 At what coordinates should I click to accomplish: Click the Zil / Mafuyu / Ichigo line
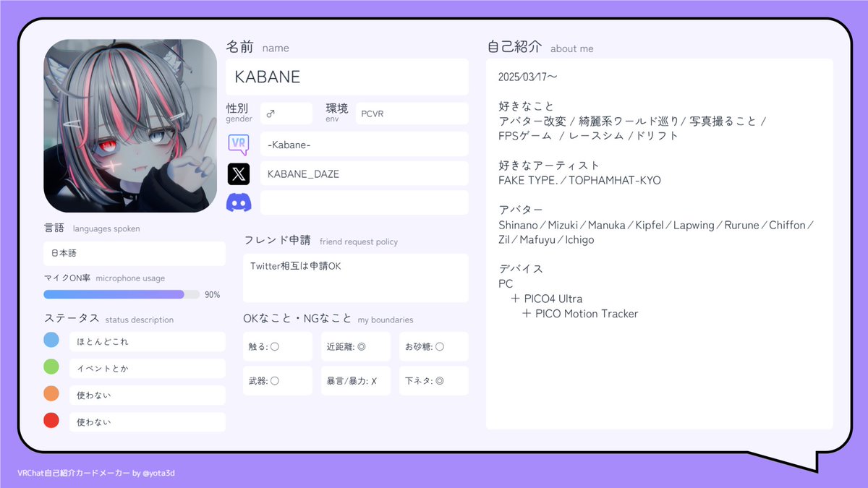point(546,239)
